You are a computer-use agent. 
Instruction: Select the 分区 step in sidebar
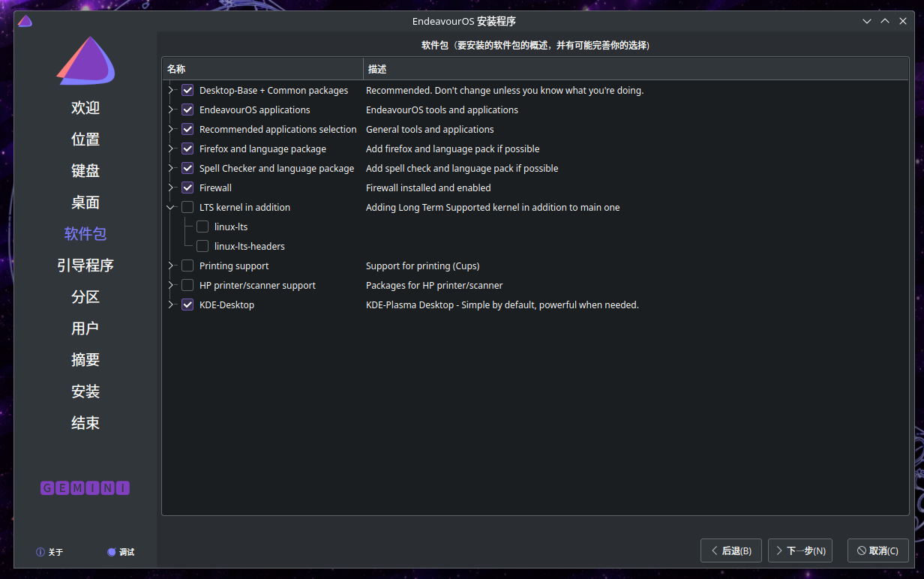85,297
